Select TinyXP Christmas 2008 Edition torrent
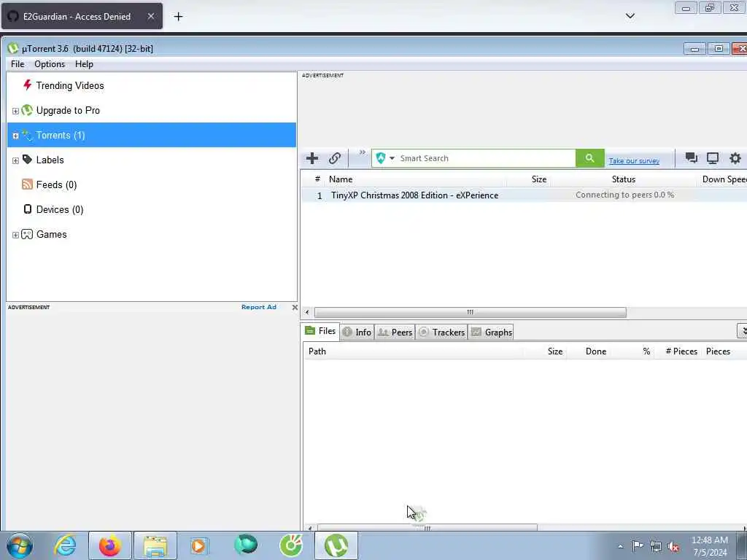This screenshot has width=747, height=560. coord(414,195)
